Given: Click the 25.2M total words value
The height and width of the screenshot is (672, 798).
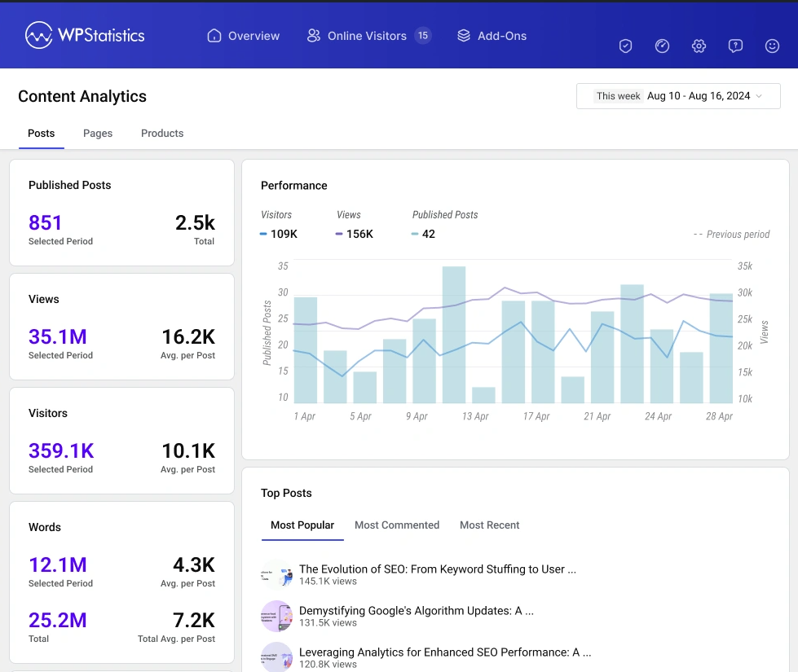Looking at the screenshot, I should tap(58, 620).
